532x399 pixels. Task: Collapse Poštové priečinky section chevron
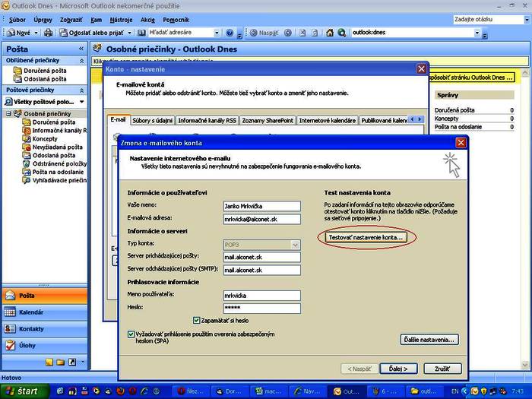tap(81, 90)
